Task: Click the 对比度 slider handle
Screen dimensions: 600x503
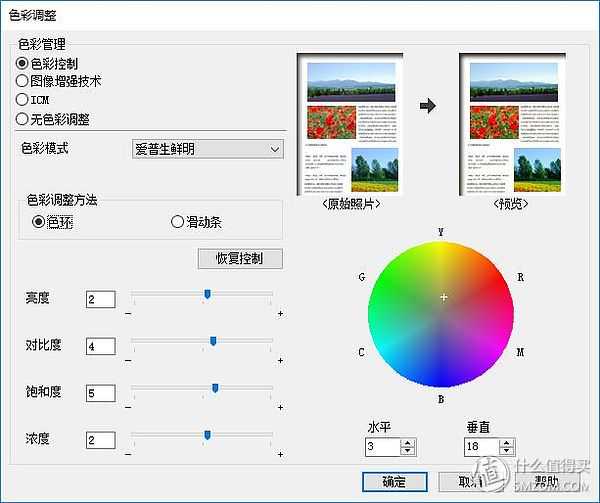Action: (213, 341)
